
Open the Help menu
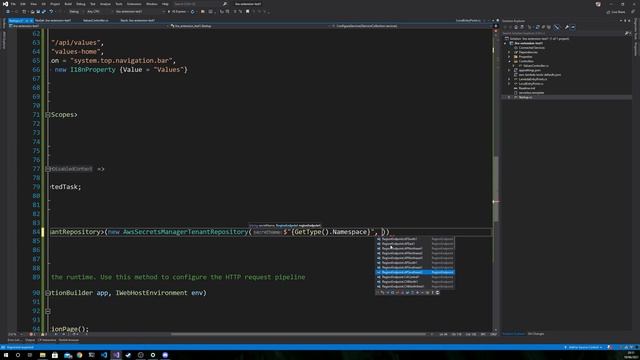pyautogui.click(x=165, y=4)
